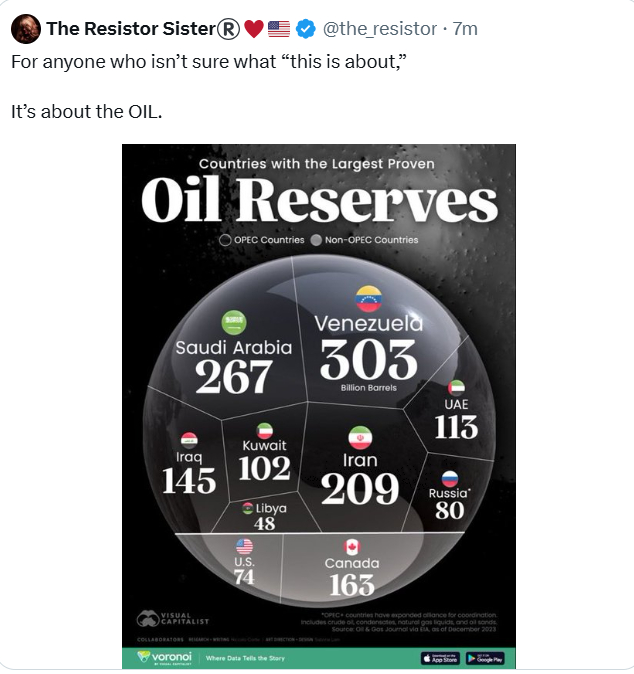
Task: Click the Iran flag icon
Action: [x=360, y=438]
